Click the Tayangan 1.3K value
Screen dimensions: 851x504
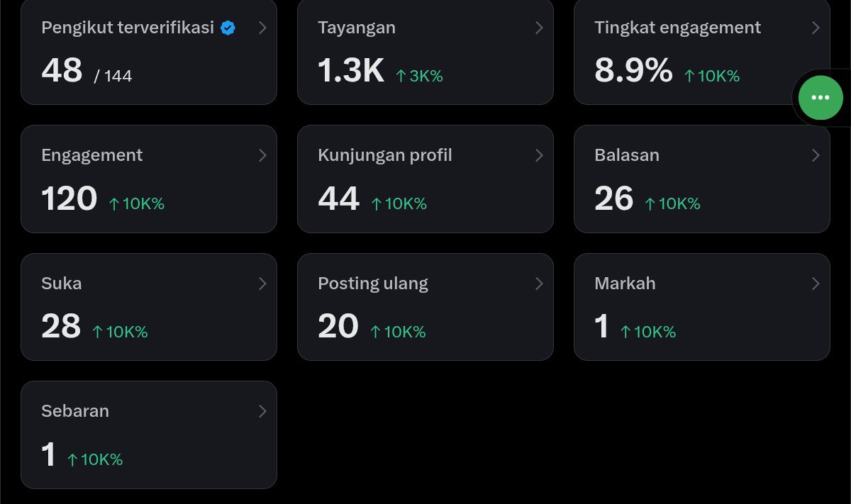click(351, 71)
